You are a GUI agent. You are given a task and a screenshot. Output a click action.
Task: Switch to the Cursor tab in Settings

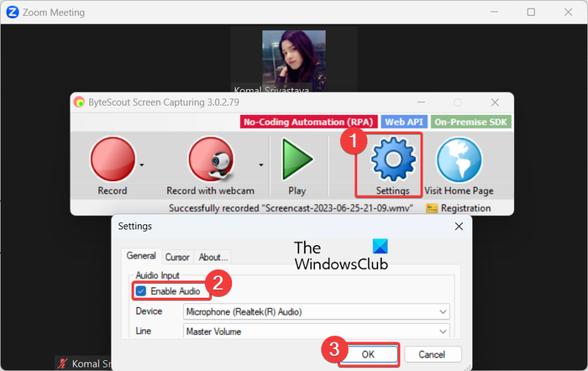coord(177,257)
